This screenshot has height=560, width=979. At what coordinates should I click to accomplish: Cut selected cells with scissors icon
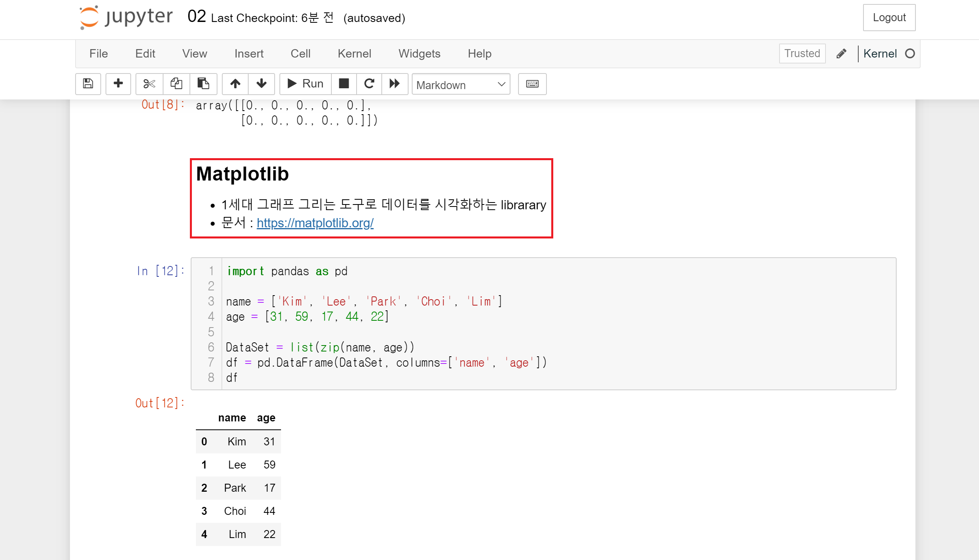(x=149, y=83)
